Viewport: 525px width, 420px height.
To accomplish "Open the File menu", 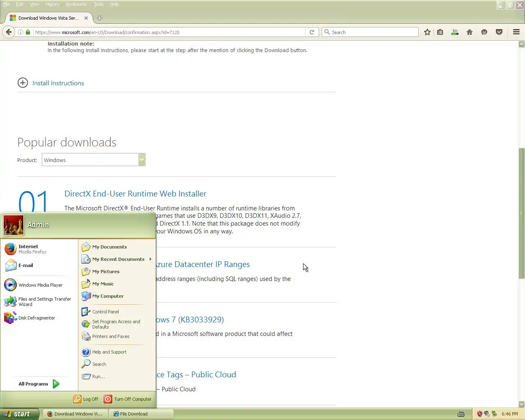I will 6,4.
